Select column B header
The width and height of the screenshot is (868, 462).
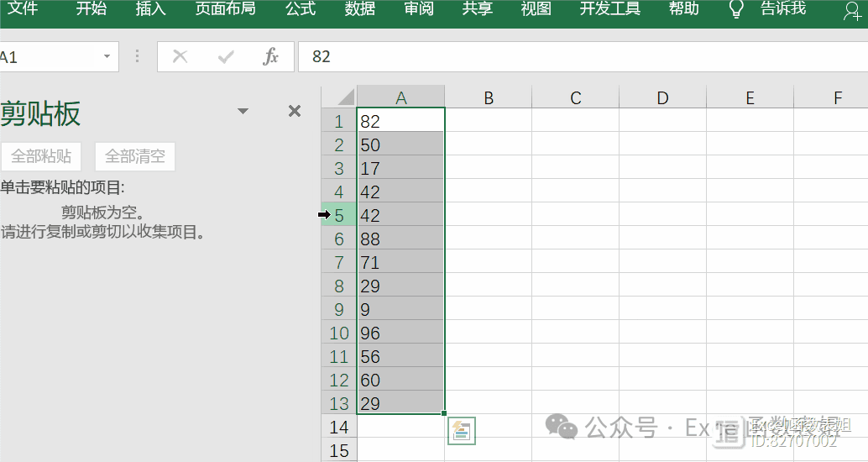pos(489,97)
